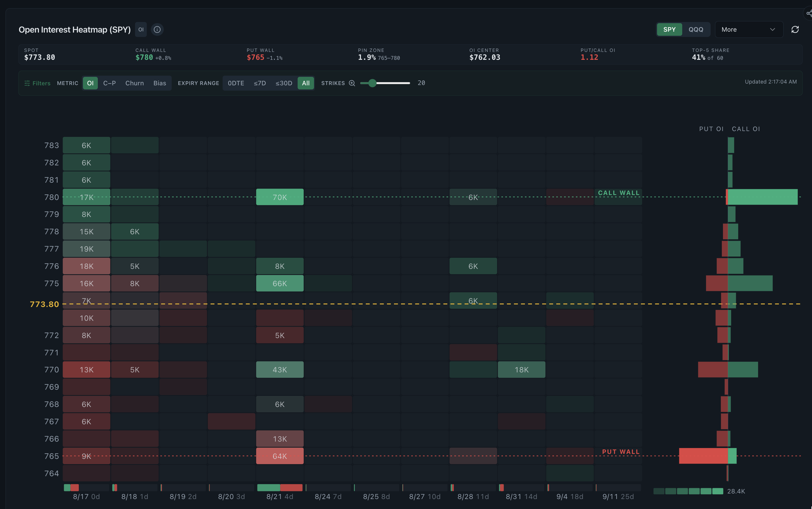Click the large call OI bar at strike 780

(x=762, y=197)
